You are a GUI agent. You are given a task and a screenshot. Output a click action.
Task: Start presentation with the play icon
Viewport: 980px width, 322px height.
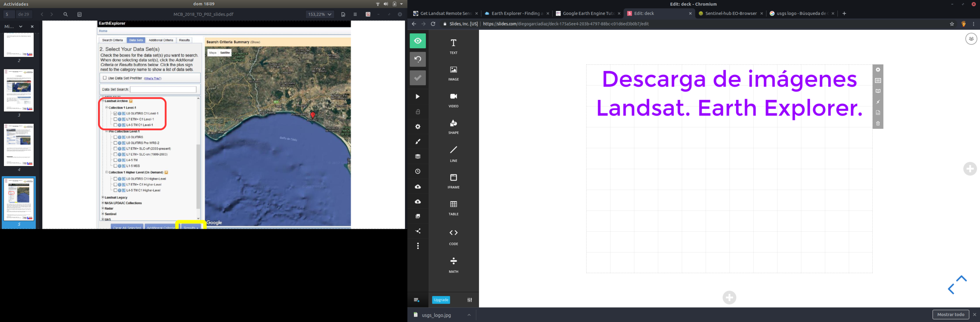417,96
